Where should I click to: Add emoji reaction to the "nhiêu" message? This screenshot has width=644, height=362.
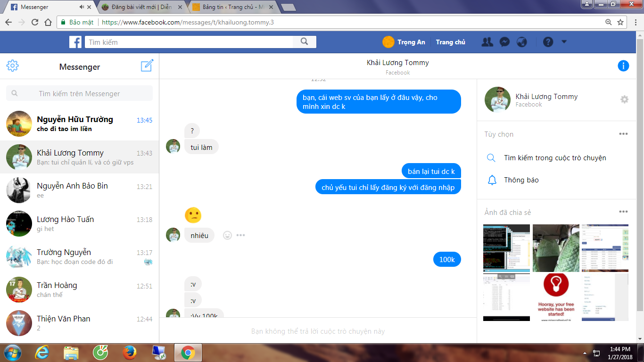(x=227, y=235)
